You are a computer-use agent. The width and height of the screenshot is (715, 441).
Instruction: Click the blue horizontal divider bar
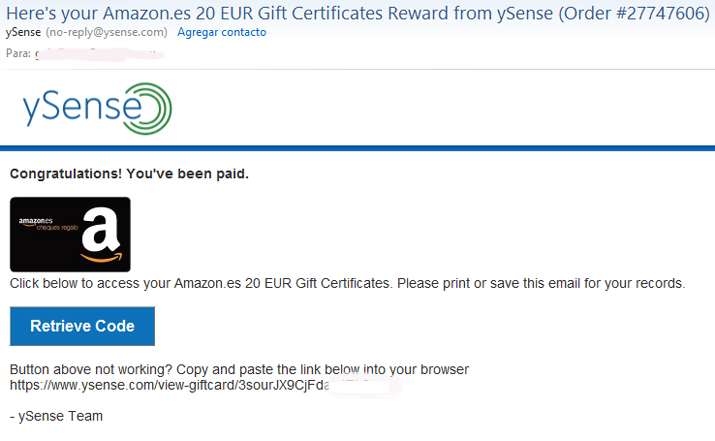point(357,148)
